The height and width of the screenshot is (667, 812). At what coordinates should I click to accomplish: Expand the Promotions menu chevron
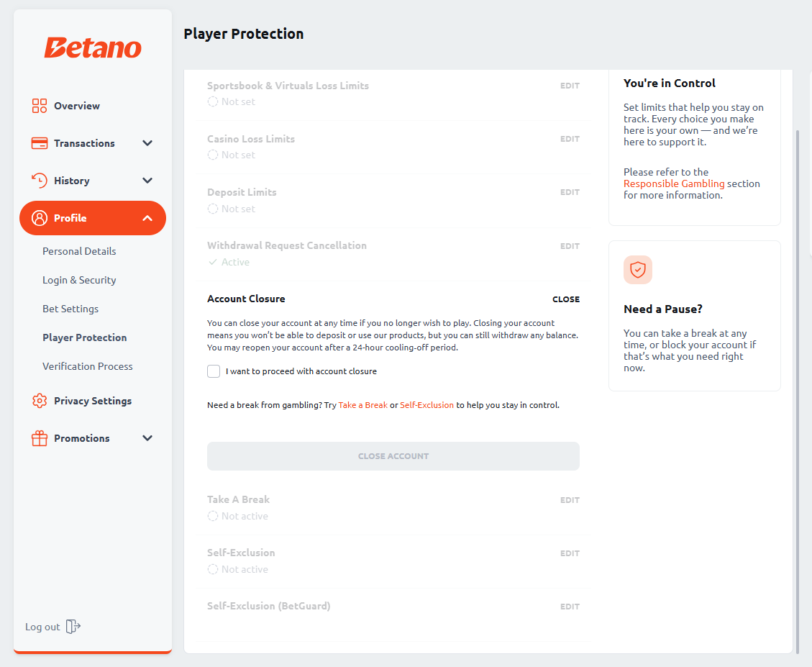pyautogui.click(x=147, y=438)
